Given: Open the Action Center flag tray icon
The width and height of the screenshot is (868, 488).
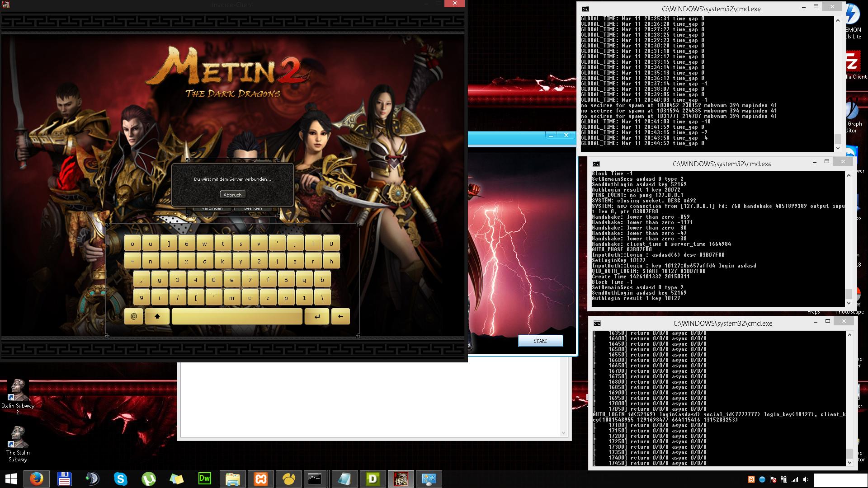Looking at the screenshot, I should point(773,479).
